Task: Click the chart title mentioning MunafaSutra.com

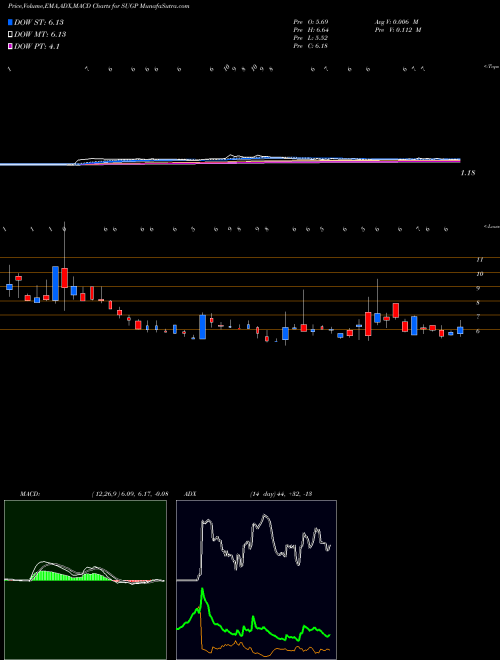Action: pyautogui.click(x=98, y=6)
